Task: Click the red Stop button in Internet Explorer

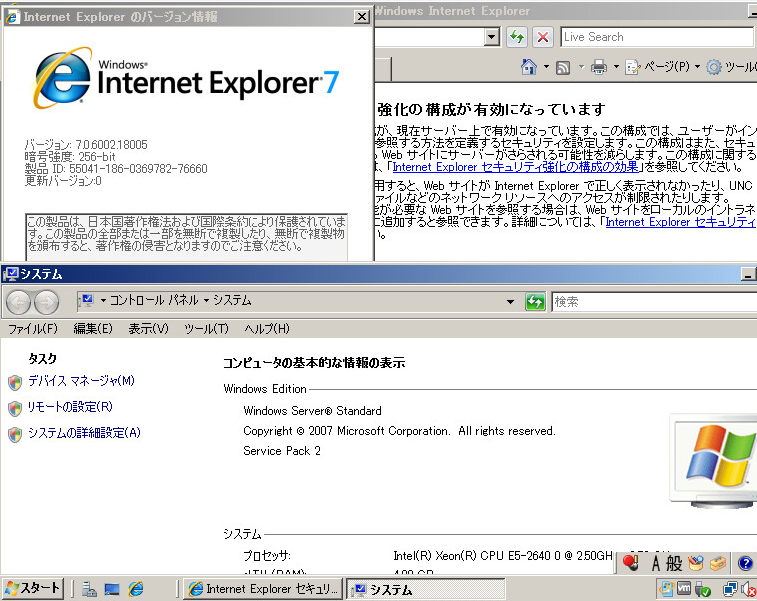Action: point(543,37)
